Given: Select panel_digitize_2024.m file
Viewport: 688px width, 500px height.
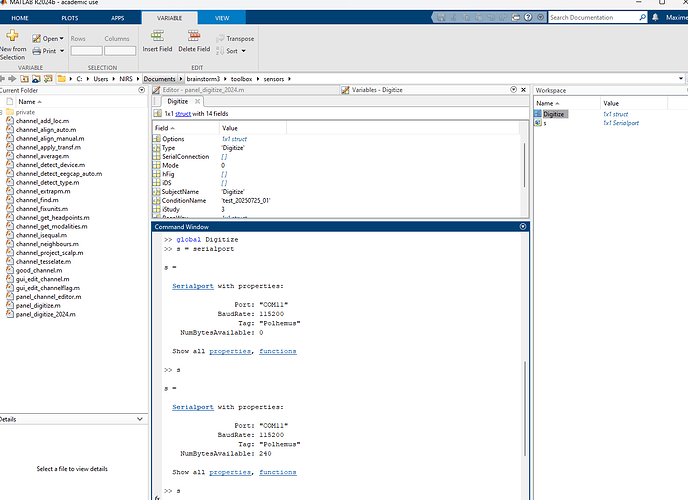Looking at the screenshot, I should [x=46, y=314].
